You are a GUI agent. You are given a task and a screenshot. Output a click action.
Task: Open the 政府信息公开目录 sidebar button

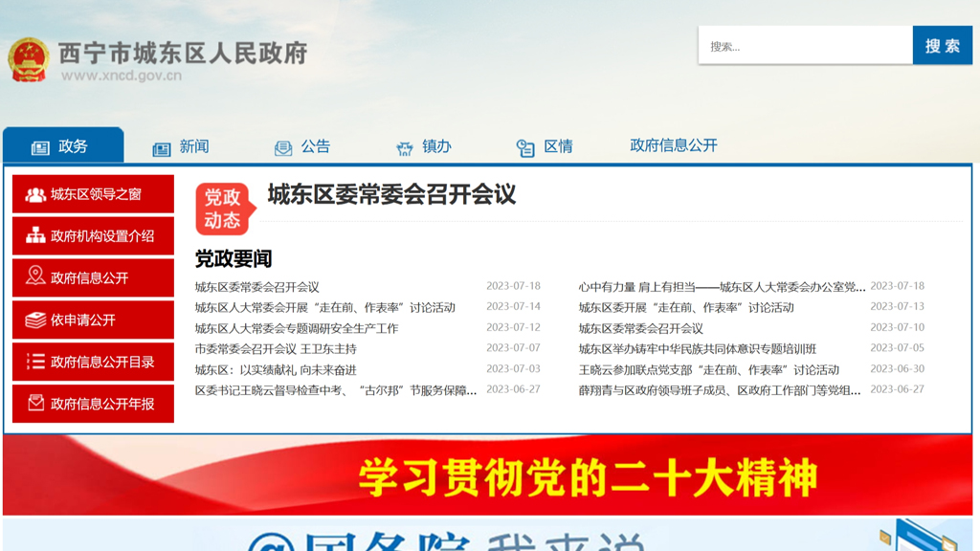coord(94,362)
